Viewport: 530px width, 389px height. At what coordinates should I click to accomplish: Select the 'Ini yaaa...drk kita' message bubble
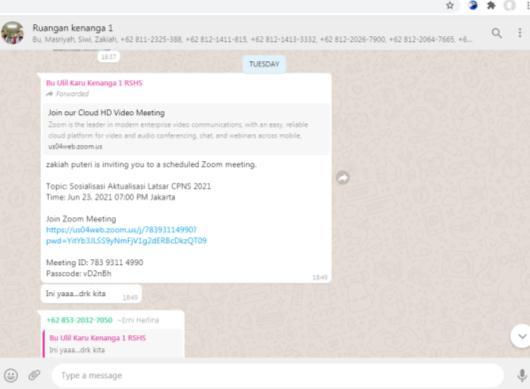tap(91, 294)
